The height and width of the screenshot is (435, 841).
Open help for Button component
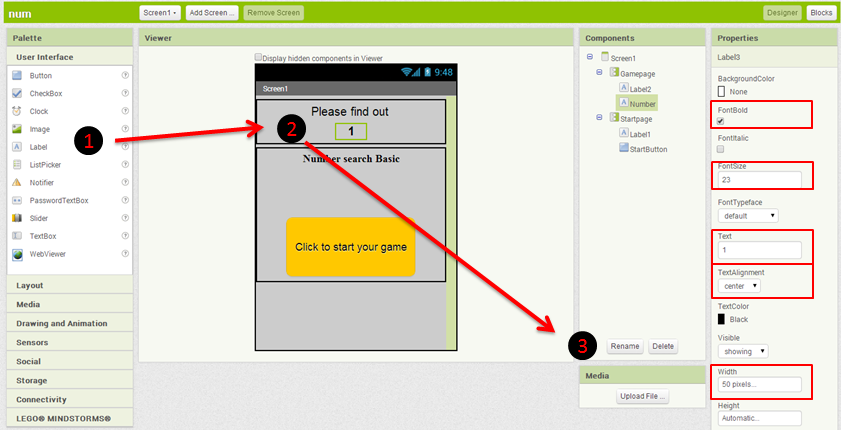tap(125, 75)
